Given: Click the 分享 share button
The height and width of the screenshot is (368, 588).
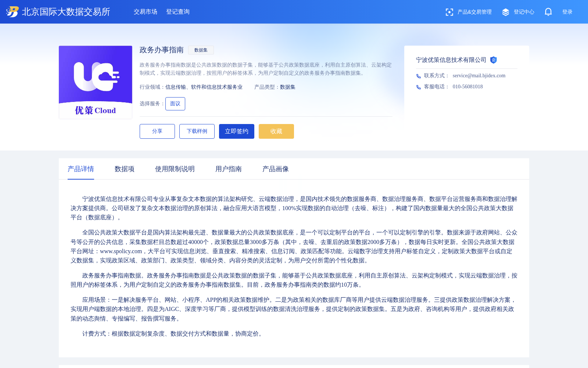Looking at the screenshot, I should coord(157,131).
